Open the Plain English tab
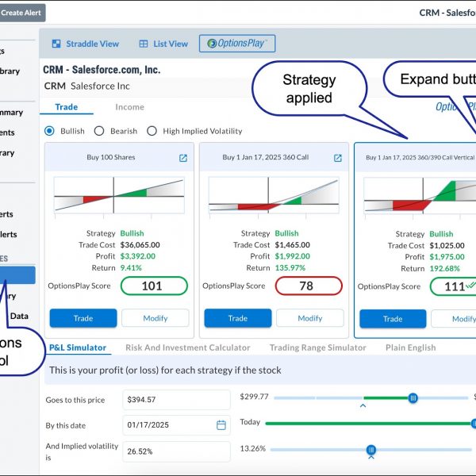The height and width of the screenshot is (476, 476). pyautogui.click(x=410, y=347)
